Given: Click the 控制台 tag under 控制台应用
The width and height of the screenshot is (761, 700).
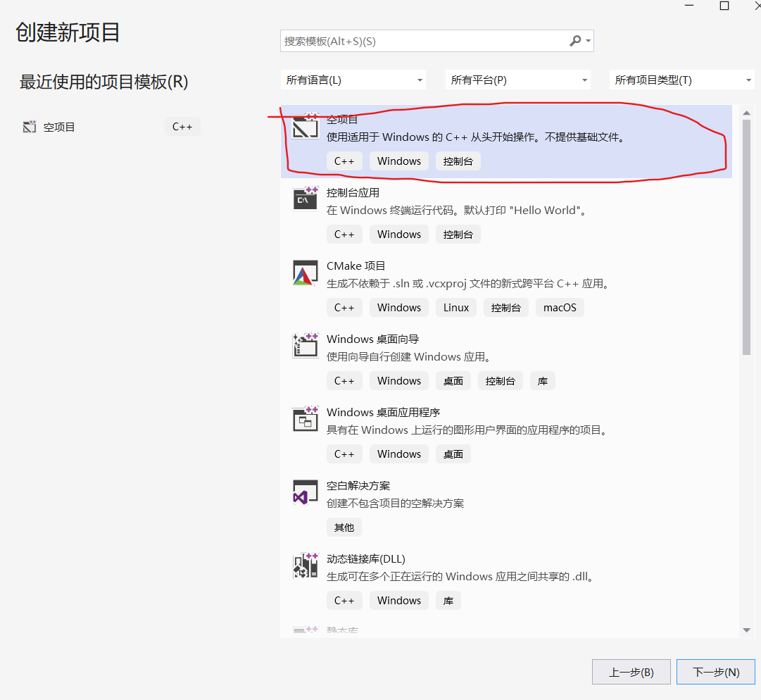Looking at the screenshot, I should [x=458, y=235].
